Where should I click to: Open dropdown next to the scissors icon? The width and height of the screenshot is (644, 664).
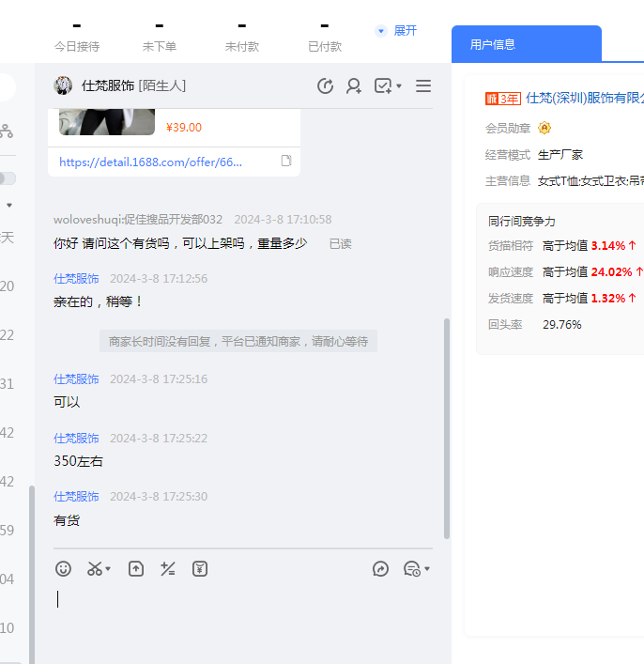pyautogui.click(x=108, y=569)
